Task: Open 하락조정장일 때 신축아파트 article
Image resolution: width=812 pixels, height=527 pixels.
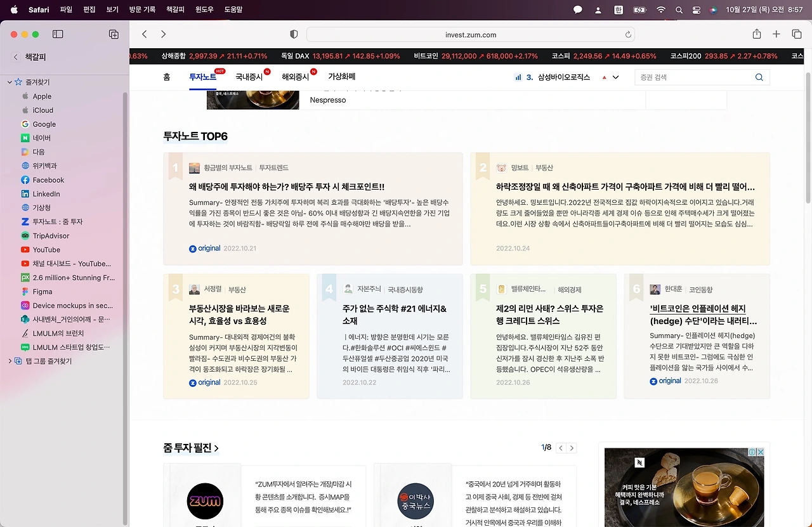Action: pyautogui.click(x=625, y=187)
